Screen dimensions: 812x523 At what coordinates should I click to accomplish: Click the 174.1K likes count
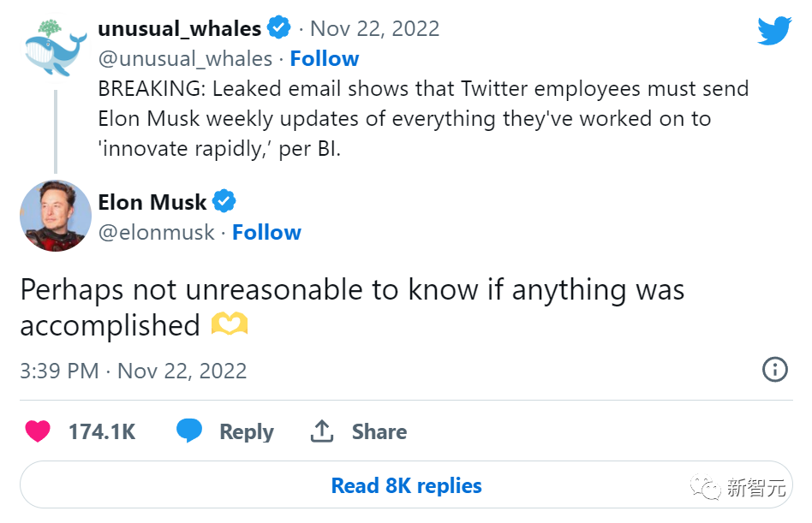click(102, 431)
